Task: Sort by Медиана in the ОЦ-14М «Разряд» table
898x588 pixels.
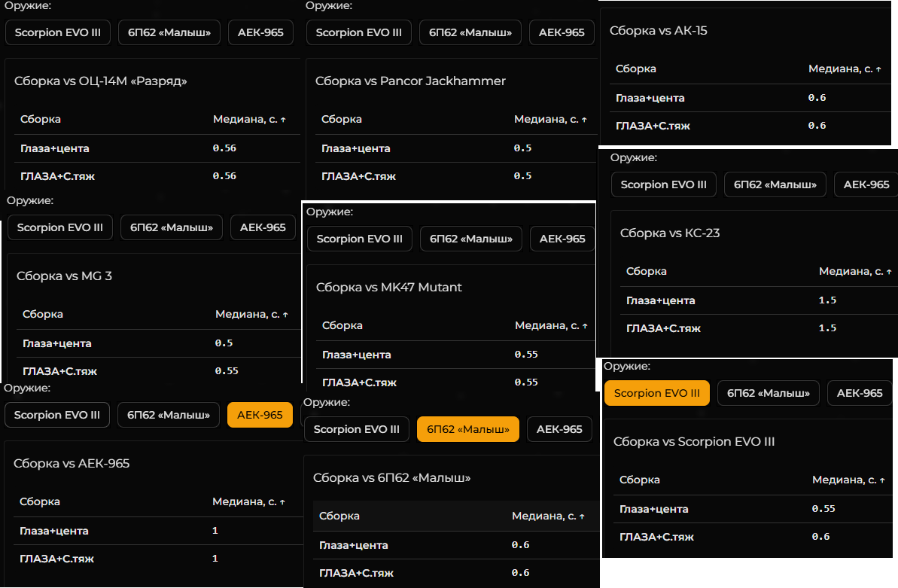Action: point(249,119)
